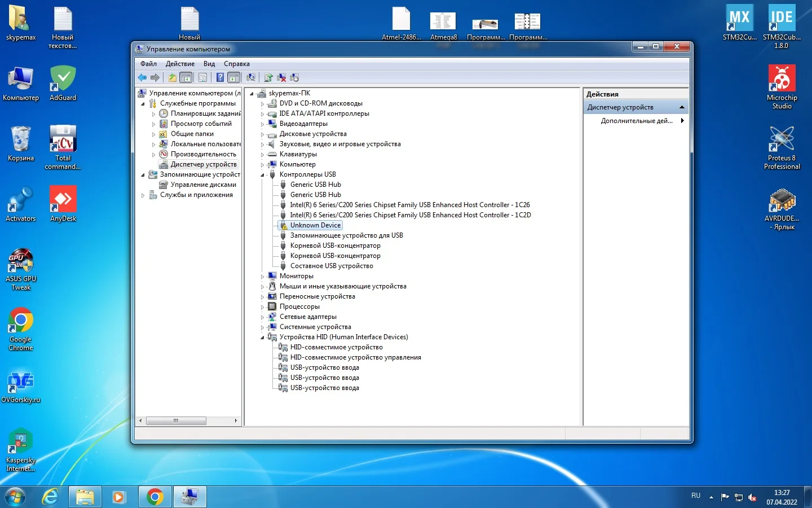The height and width of the screenshot is (508, 812).
Task: Click the scan for hardware changes icon
Action: [x=251, y=78]
